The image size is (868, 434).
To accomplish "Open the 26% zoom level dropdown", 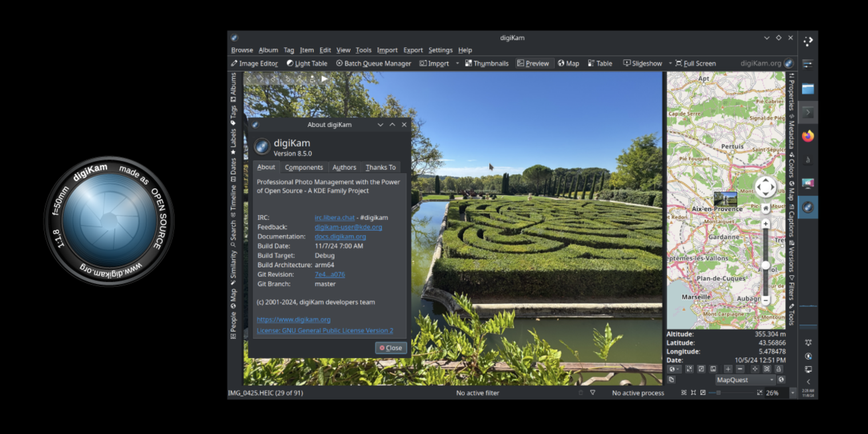I will pyautogui.click(x=793, y=393).
